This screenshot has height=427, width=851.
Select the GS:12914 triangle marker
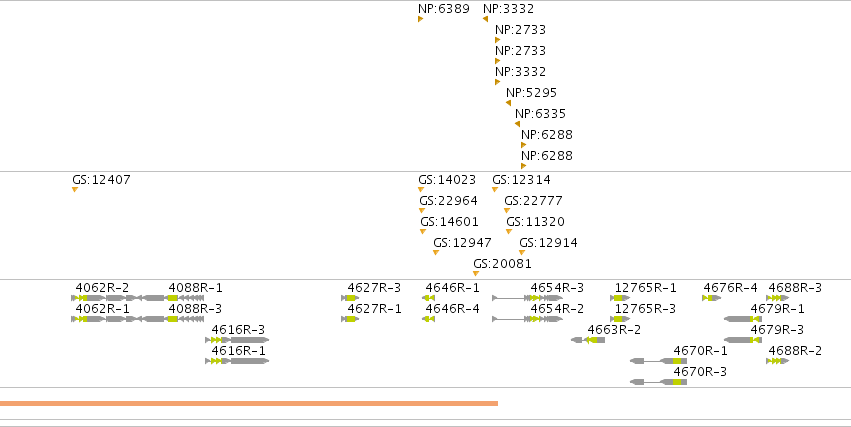point(522,252)
